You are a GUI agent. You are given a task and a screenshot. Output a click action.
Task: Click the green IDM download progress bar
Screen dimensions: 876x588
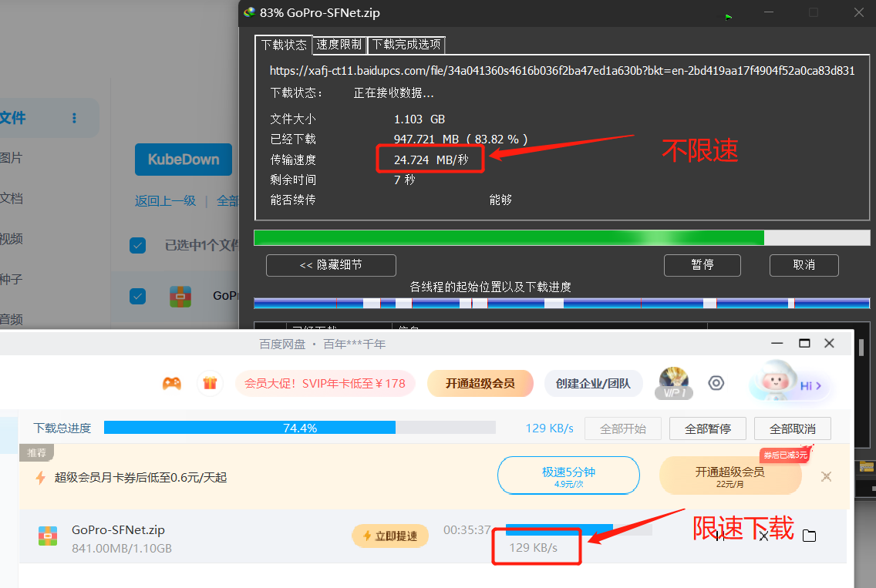click(561, 238)
